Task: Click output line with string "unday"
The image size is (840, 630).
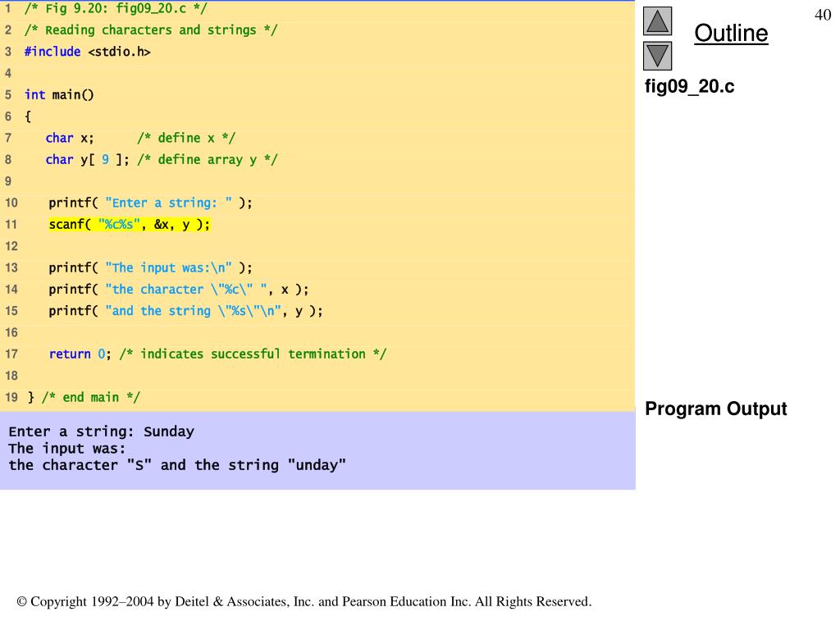Action: (x=177, y=465)
